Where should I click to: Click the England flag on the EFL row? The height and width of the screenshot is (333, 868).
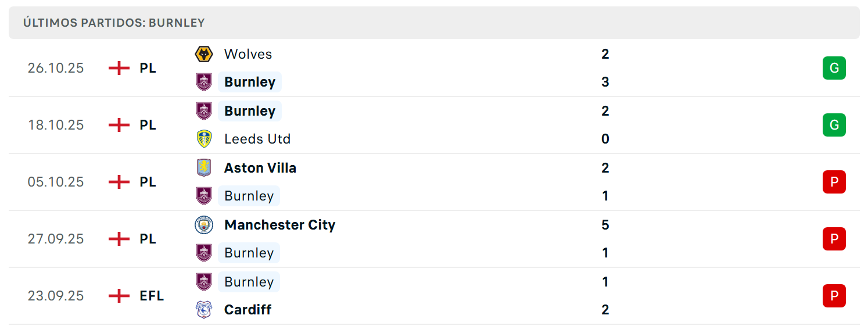click(x=119, y=296)
